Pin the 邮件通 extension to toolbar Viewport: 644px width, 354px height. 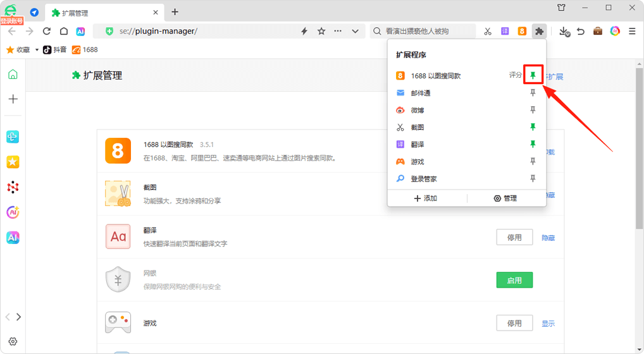pyautogui.click(x=533, y=93)
